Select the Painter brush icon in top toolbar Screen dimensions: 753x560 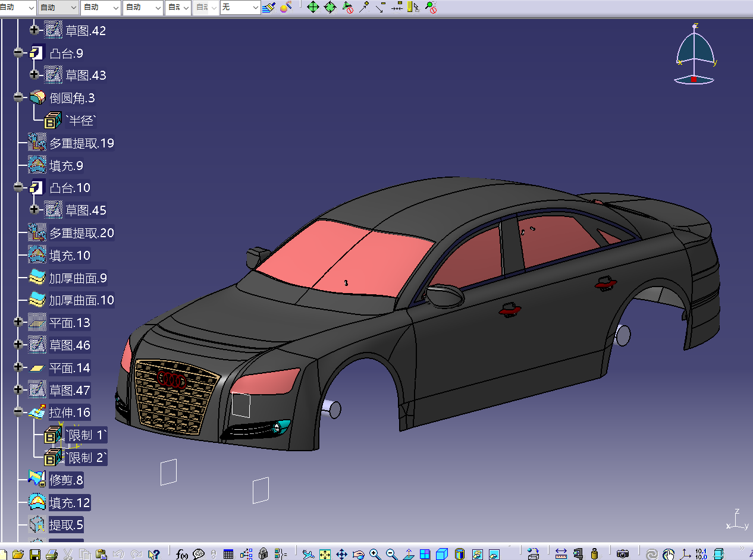tap(269, 7)
